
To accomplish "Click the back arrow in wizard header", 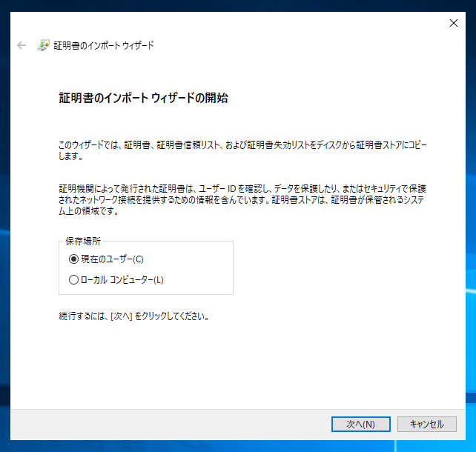I will [22, 45].
